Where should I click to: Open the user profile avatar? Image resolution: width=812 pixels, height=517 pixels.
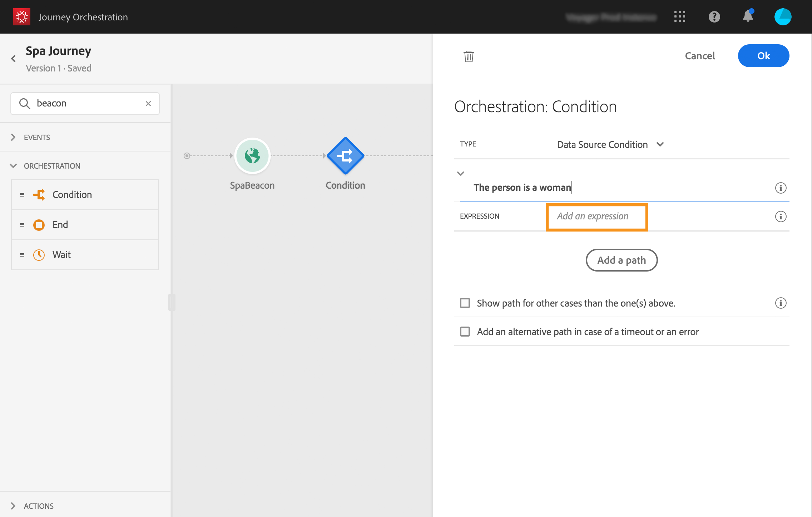coord(783,17)
